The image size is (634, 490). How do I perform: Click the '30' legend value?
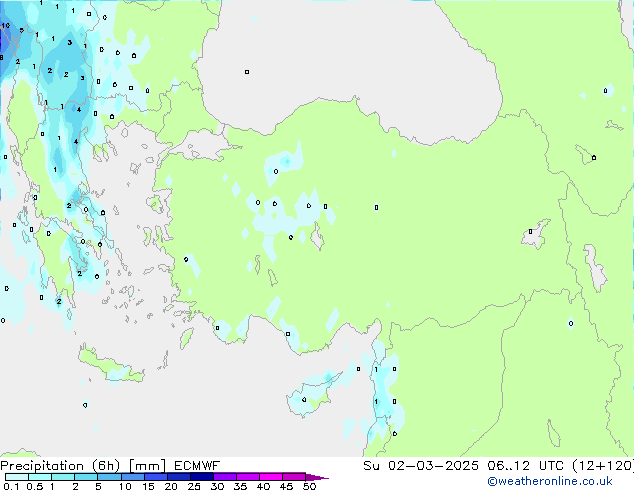tap(218, 486)
